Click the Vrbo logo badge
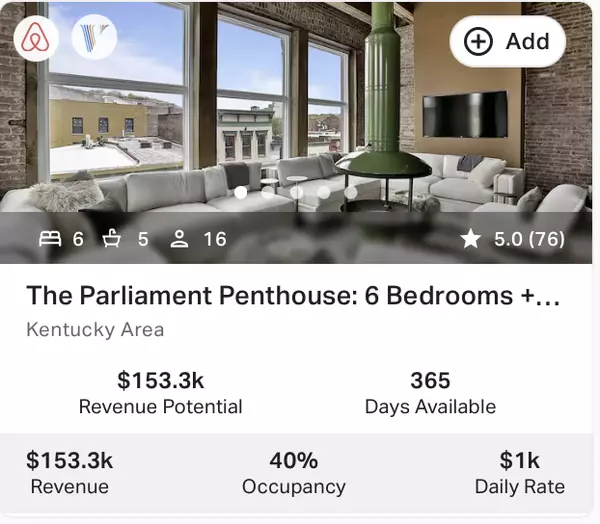The width and height of the screenshot is (600, 524). click(95, 40)
